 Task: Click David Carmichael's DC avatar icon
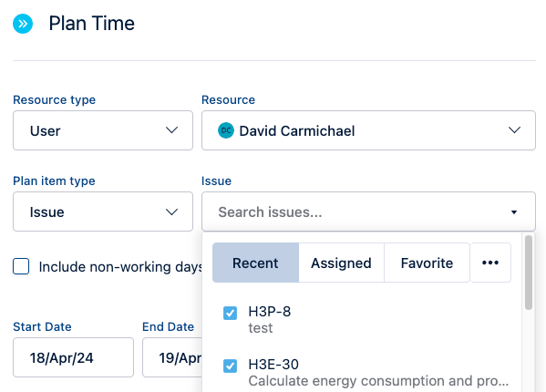coord(226,130)
